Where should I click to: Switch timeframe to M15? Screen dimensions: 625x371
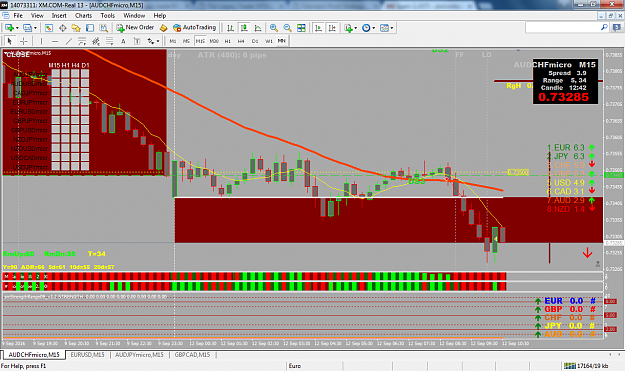(x=200, y=41)
